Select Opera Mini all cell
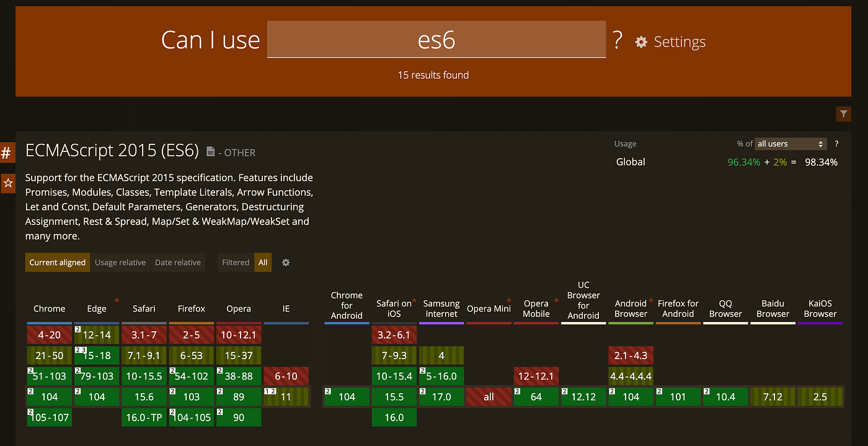This screenshot has width=868, height=446. (489, 397)
